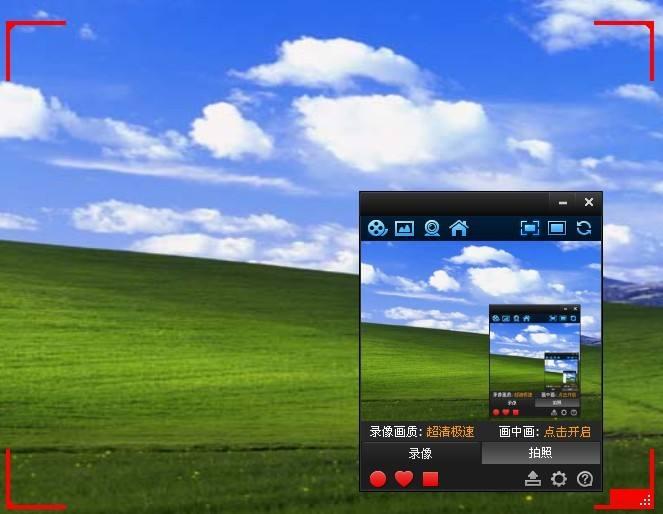663x514 pixels.
Task: Choose the full screen capture icon
Action: 557,228
